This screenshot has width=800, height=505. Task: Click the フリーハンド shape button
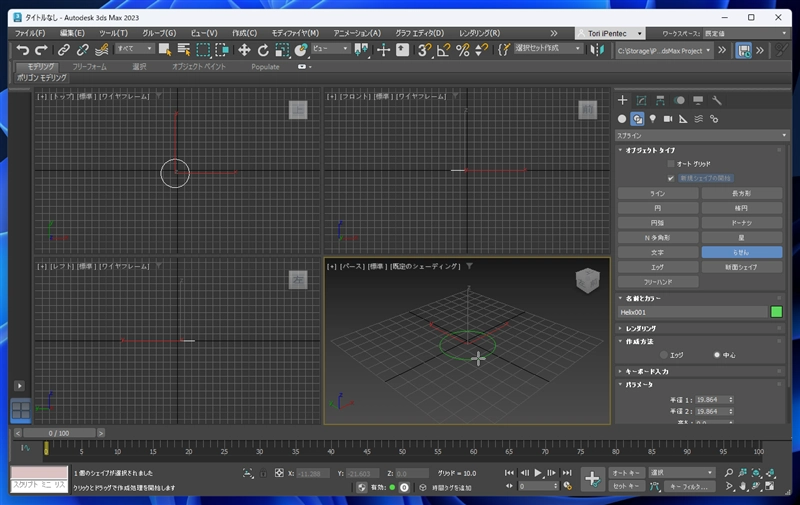[x=658, y=282]
